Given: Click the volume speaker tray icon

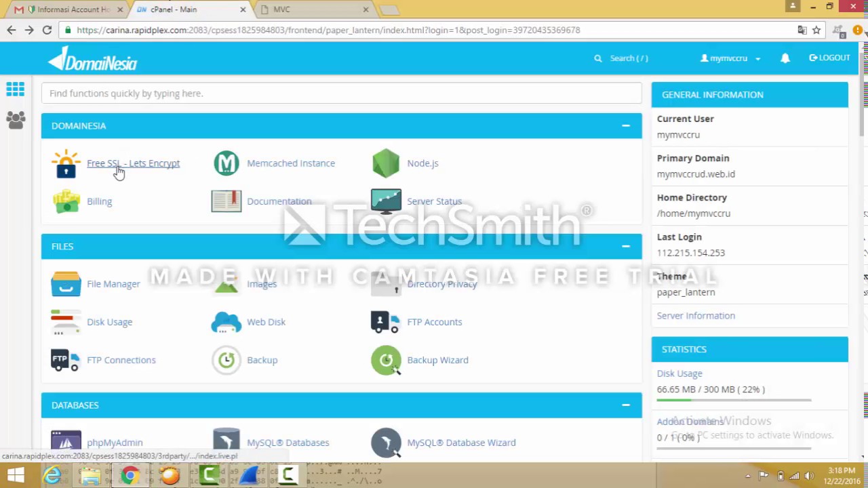Looking at the screenshot, I should (x=809, y=476).
